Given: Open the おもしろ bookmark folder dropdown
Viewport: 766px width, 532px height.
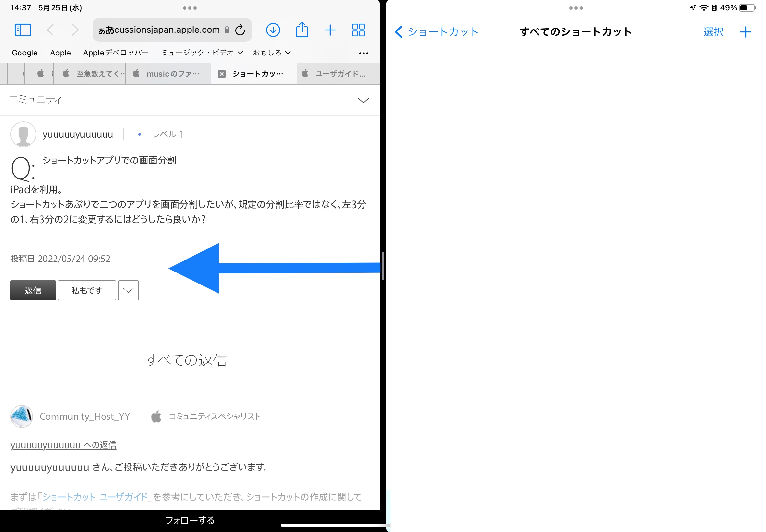Looking at the screenshot, I should 271,53.
